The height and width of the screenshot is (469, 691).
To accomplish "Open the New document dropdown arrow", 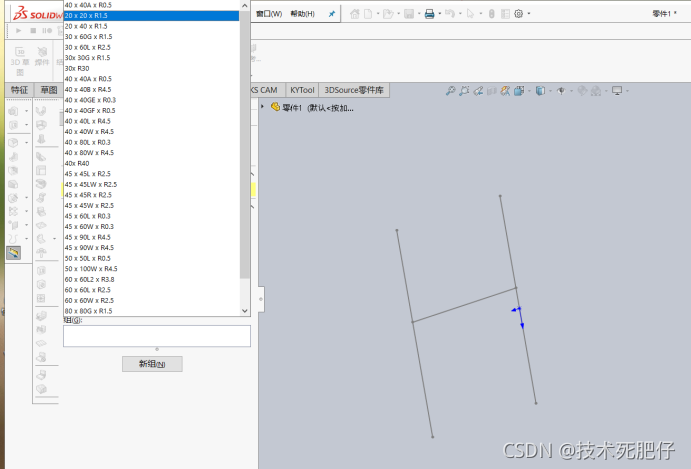I will (x=378, y=14).
